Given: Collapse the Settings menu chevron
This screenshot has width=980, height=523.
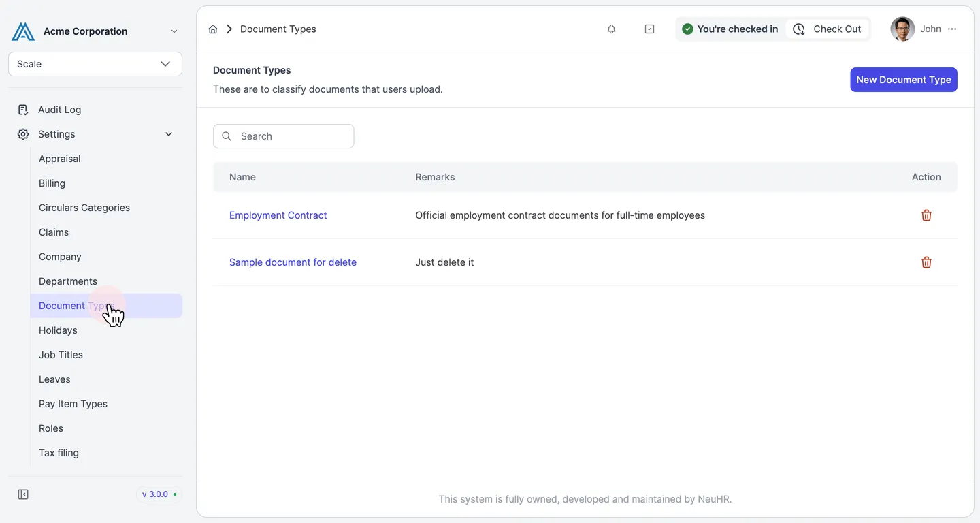Looking at the screenshot, I should (169, 134).
